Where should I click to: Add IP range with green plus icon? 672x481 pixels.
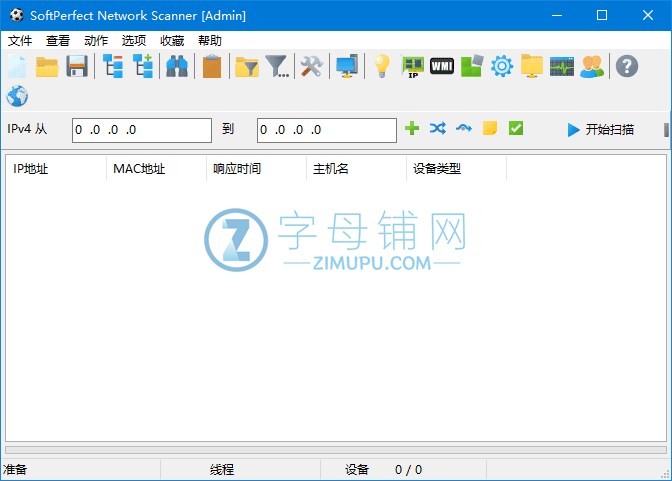tap(412, 128)
